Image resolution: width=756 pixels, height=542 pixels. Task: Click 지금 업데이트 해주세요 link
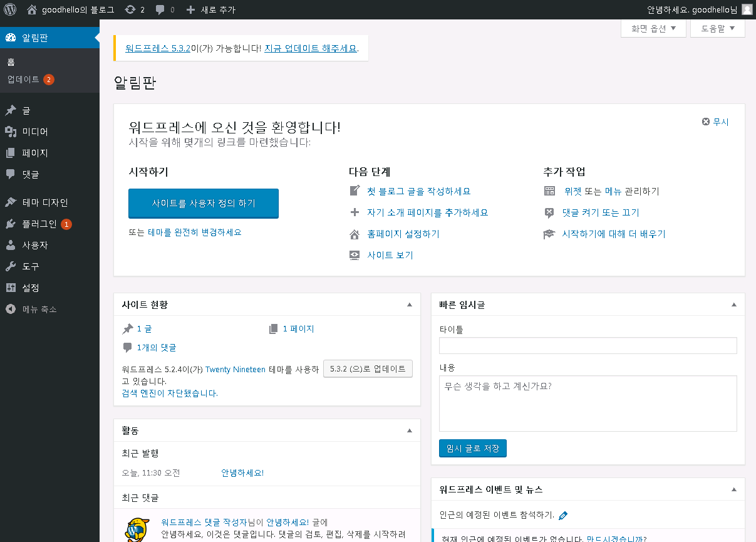point(311,48)
